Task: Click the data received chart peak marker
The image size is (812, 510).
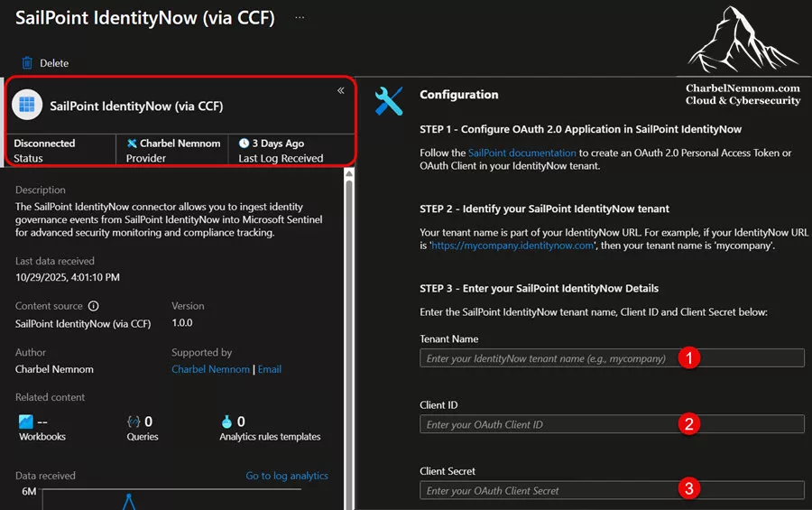Action: [x=128, y=496]
